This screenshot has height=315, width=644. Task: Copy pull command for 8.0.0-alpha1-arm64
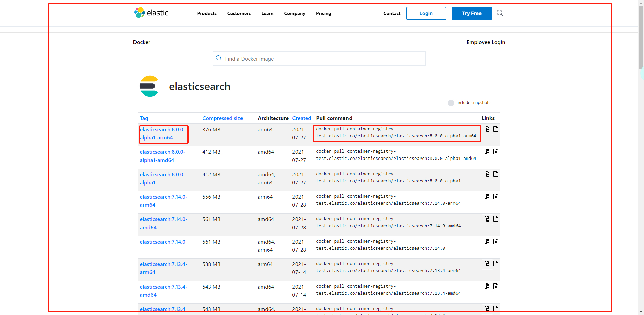tap(487, 129)
